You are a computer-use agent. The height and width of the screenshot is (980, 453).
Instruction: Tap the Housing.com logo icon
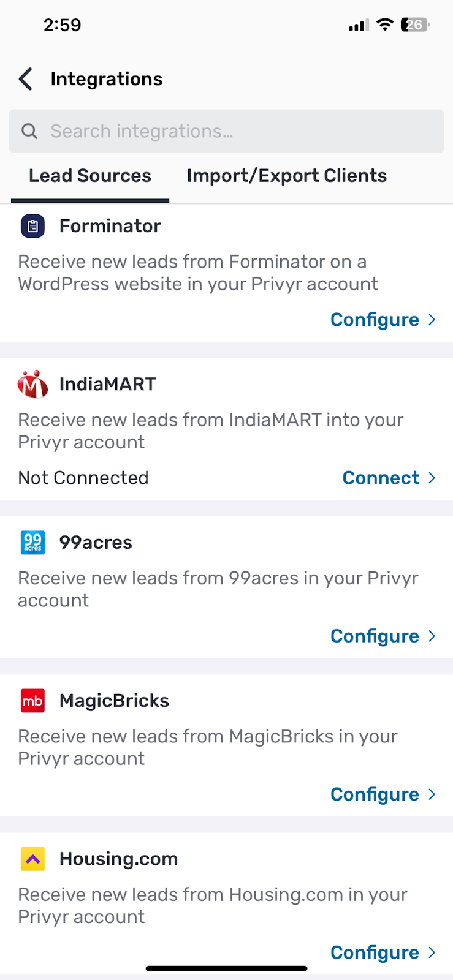click(33, 859)
